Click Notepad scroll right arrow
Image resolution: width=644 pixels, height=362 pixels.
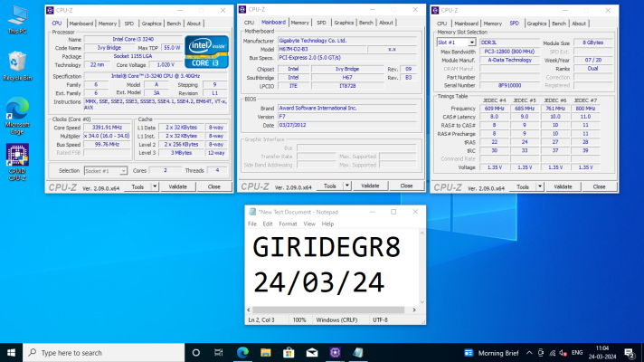414,310
